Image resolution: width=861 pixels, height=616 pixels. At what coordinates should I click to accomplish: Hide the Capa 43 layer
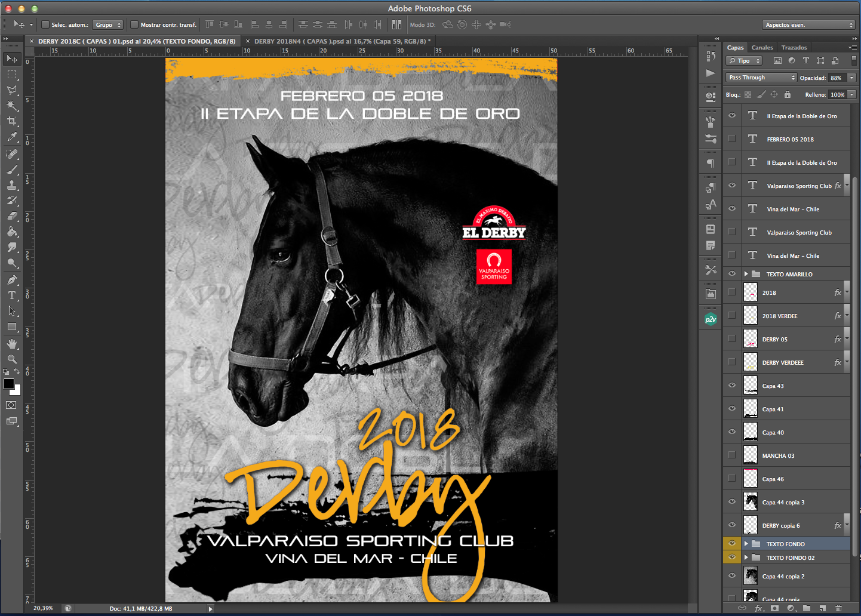731,386
